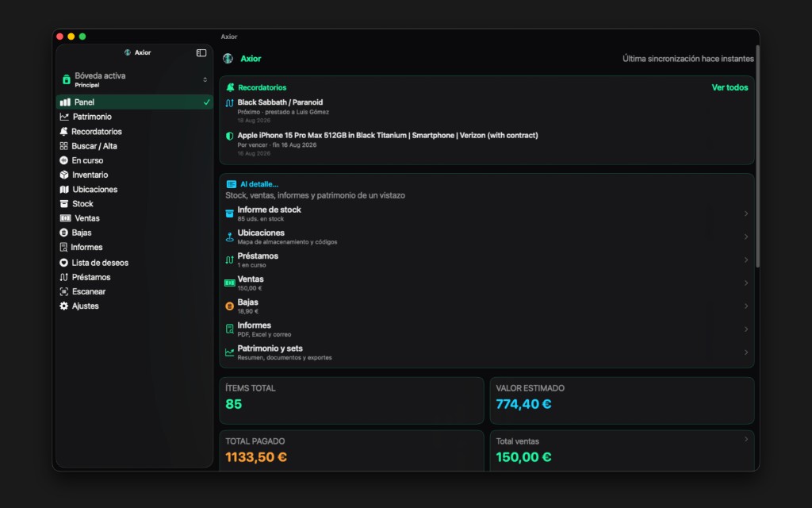Click the Informes document icon in sidebar
The image size is (812, 508).
[63, 248]
